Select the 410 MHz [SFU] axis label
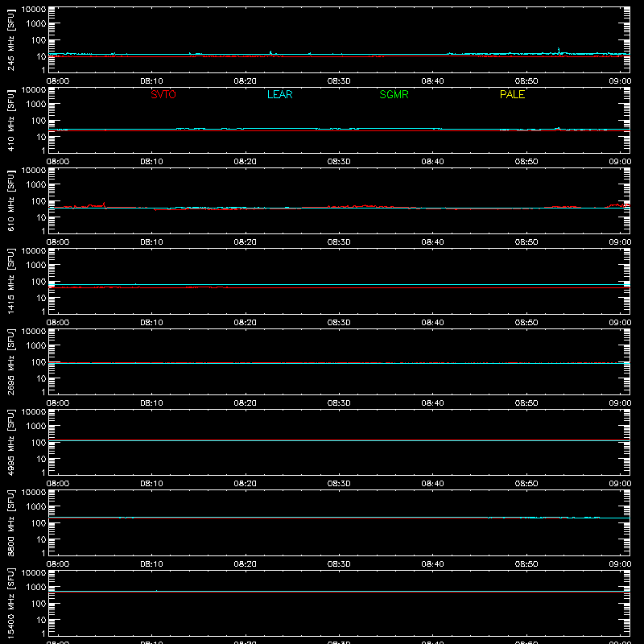The image size is (644, 644). [x=10, y=120]
